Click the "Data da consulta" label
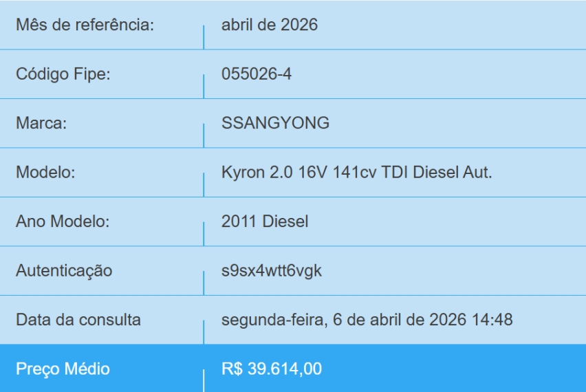The image size is (586, 392). 78,320
